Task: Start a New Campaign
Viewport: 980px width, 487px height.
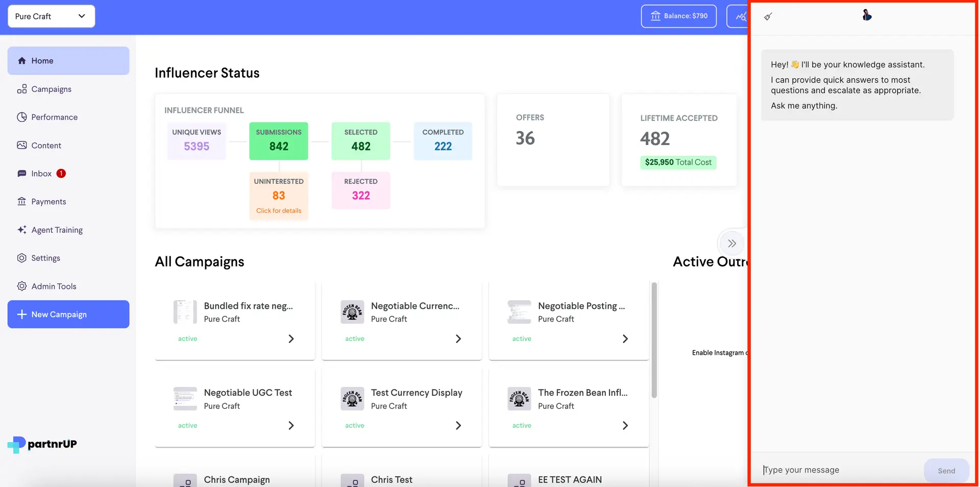Action: (68, 314)
